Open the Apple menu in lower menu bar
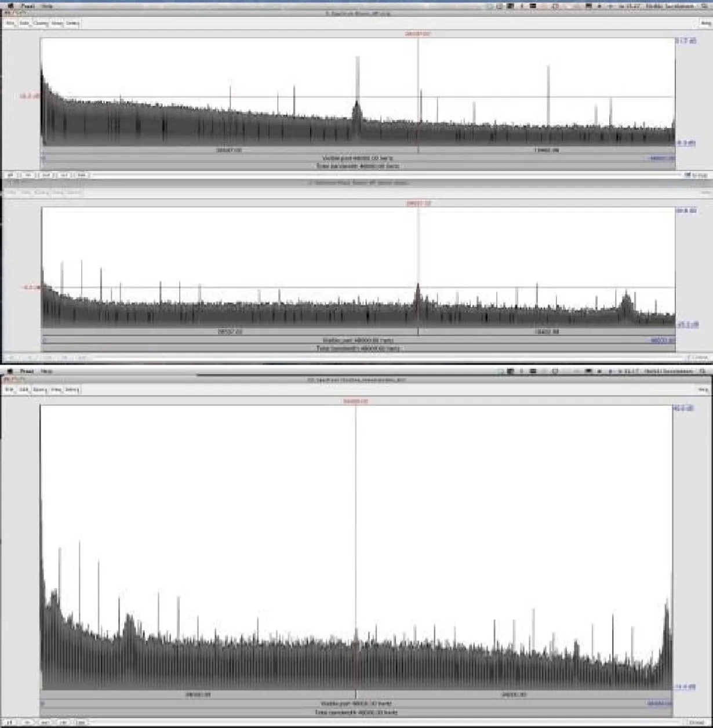Screen dimensions: 713x728 pos(10,371)
